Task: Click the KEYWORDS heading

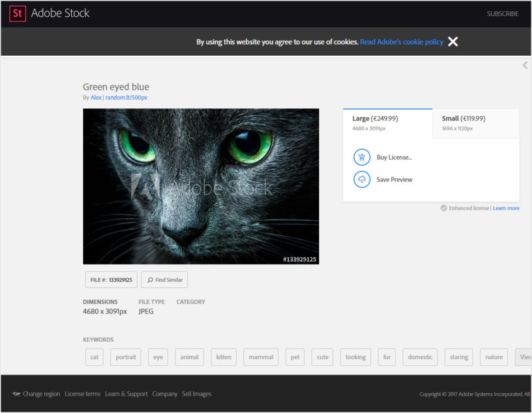Action: tap(98, 340)
